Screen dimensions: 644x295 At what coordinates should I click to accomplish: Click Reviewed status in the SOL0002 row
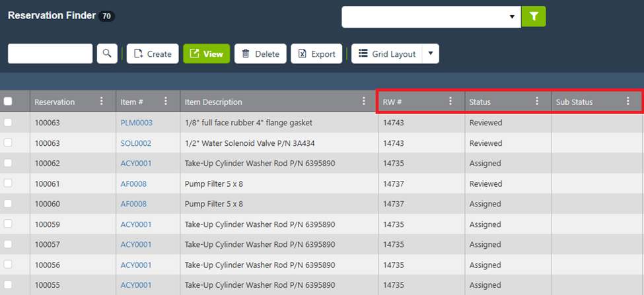(485, 143)
